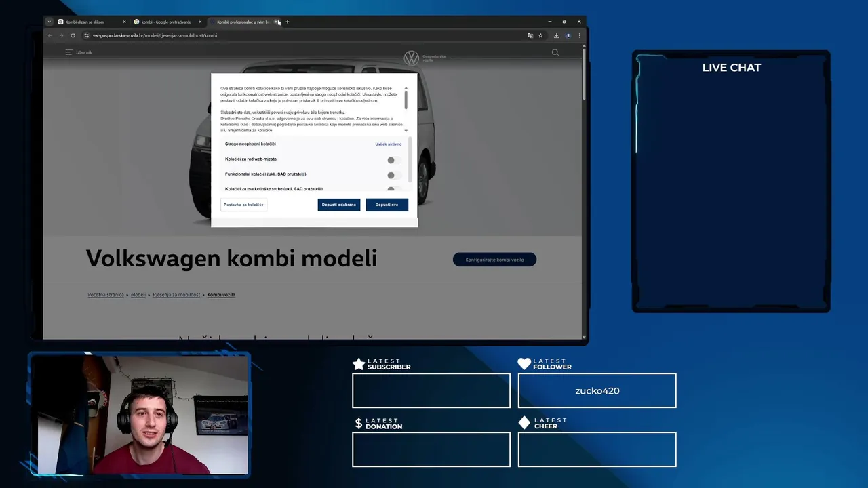Click Konfigurirajte kombi vozilo button
Viewport: 868px width, 488px height.
(494, 260)
